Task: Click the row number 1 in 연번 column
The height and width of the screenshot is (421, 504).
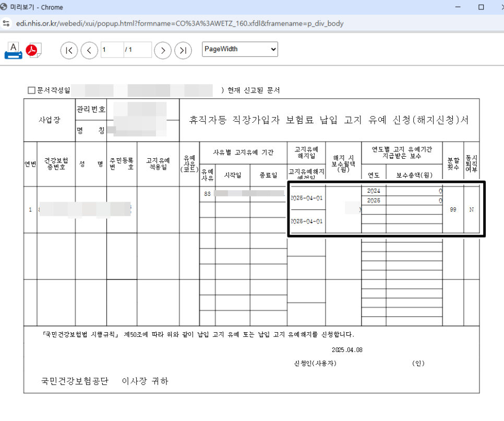Action: pyautogui.click(x=30, y=209)
